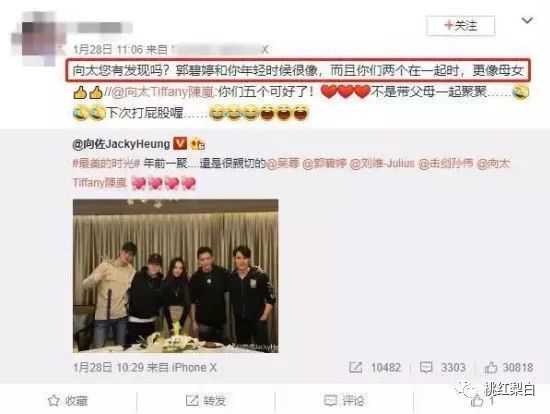The width and height of the screenshot is (550, 414).
Task: Visit the @向佐JackyHeung profile link
Action: (121, 143)
